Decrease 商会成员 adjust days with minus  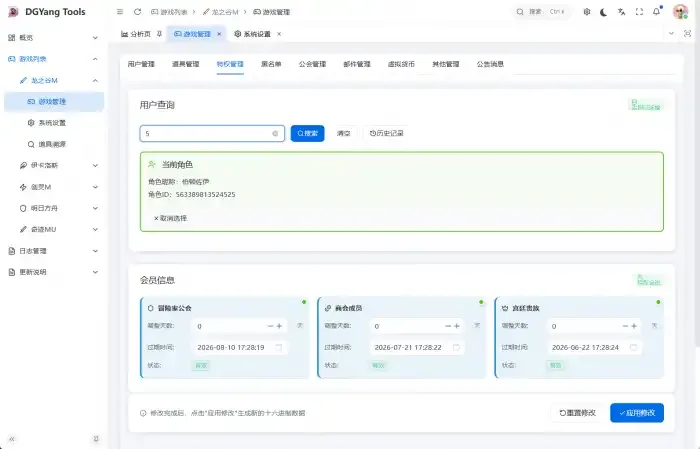(x=447, y=326)
